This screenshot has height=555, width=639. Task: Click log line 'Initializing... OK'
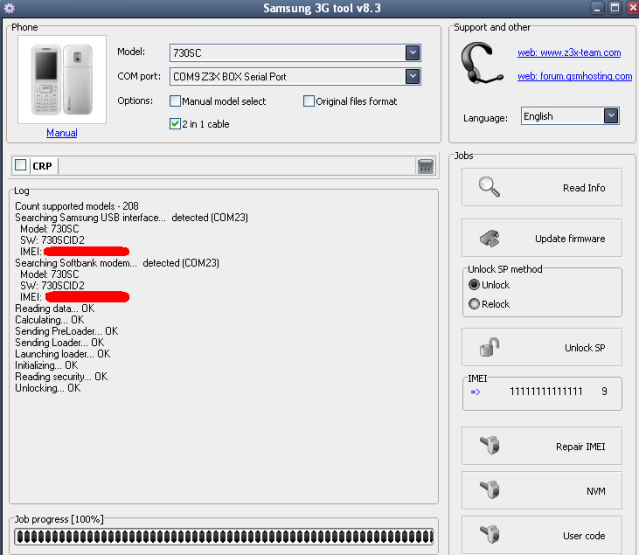[x=46, y=366]
